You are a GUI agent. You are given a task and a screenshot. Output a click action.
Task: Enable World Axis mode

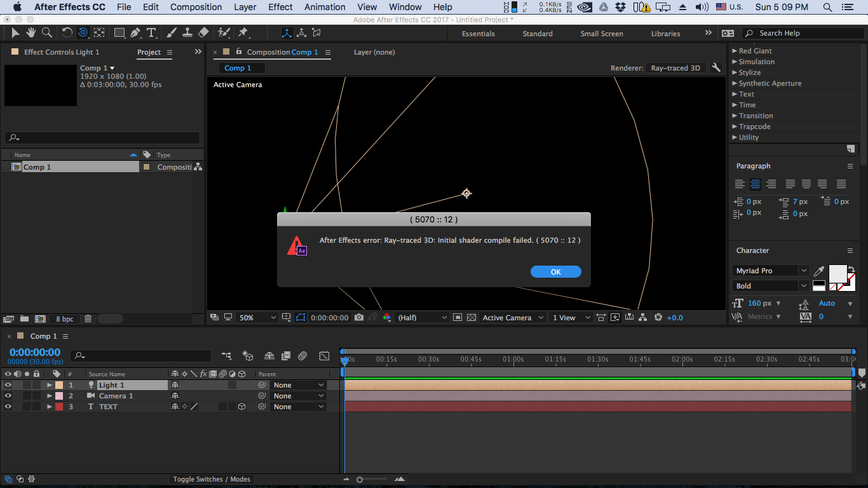(x=301, y=32)
